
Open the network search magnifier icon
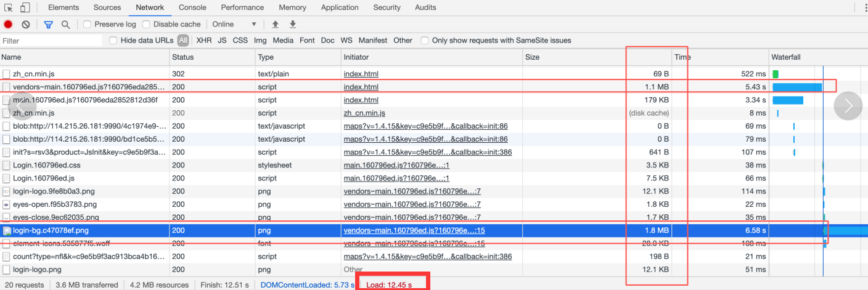click(x=65, y=25)
